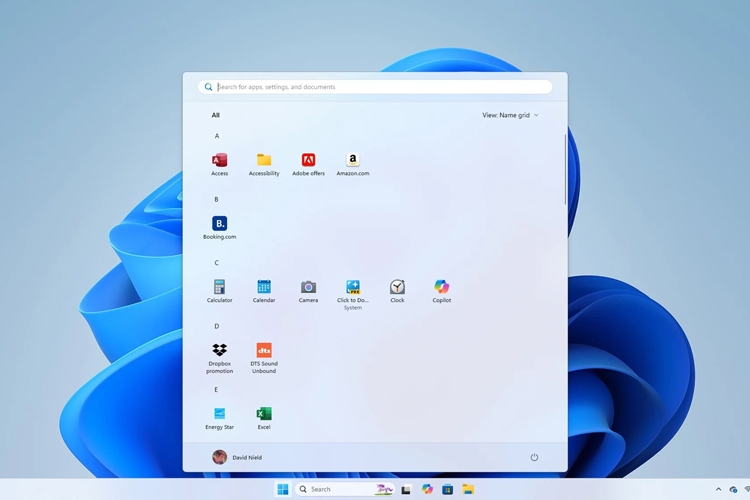Jump via the letter A header
Viewport: 750px width, 500px height.
[x=217, y=136]
